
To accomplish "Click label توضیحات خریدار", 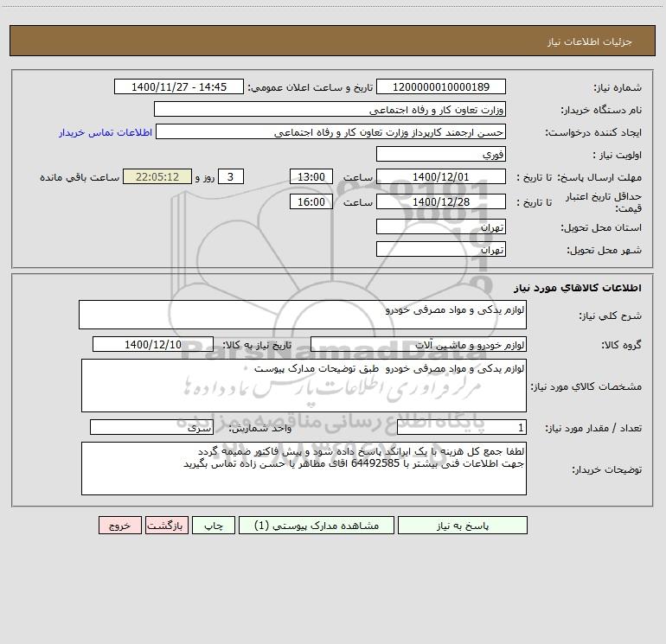I will (x=607, y=470).
